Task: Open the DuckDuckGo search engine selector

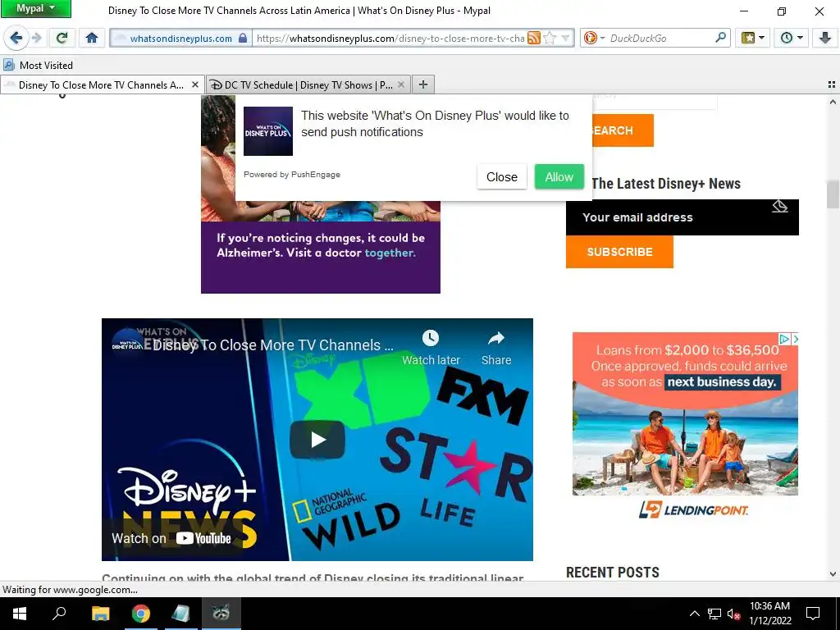Action: click(594, 38)
